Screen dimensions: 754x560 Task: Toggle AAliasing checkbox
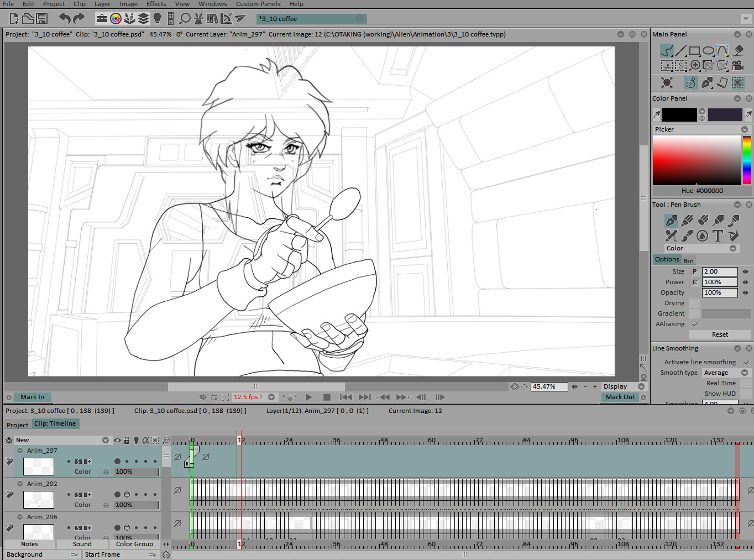(695, 324)
